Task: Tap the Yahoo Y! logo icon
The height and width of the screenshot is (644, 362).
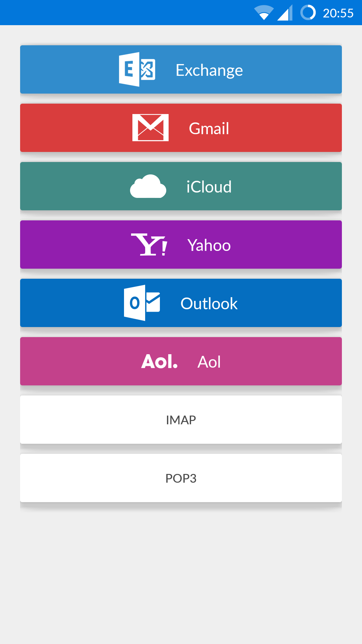Action: (x=149, y=245)
